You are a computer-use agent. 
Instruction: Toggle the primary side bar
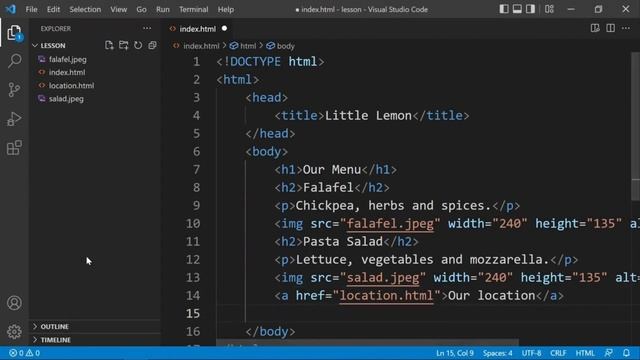click(504, 9)
